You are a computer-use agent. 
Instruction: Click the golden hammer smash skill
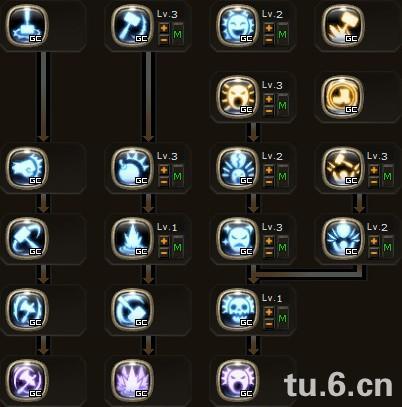[343, 25]
